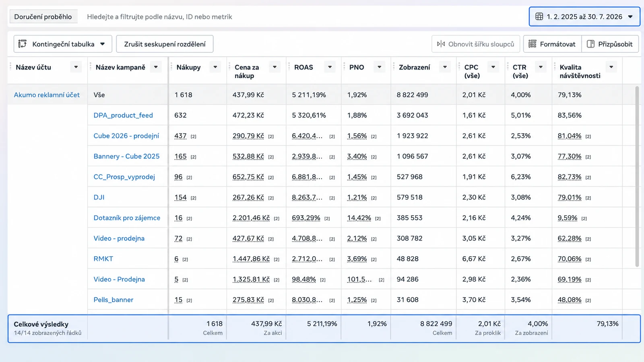The height and width of the screenshot is (362, 644).
Task: Open Video - prodejna campaign link
Action: pos(119,239)
